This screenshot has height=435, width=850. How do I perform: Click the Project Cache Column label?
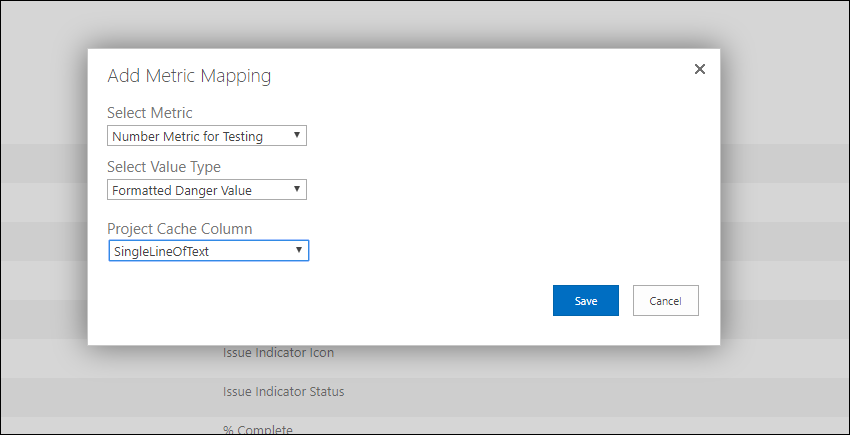(x=179, y=228)
